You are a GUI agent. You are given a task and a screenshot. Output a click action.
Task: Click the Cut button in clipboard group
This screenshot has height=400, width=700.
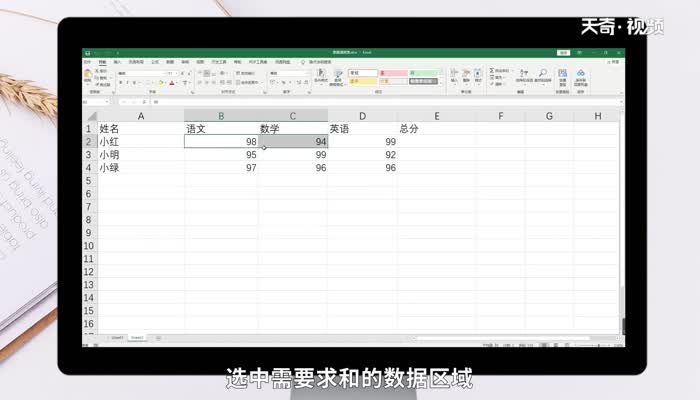(x=101, y=71)
